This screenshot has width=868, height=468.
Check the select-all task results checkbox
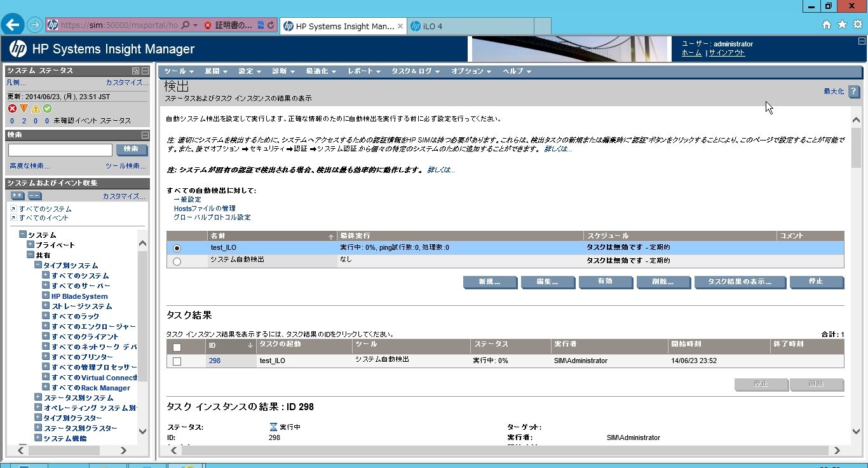click(177, 347)
